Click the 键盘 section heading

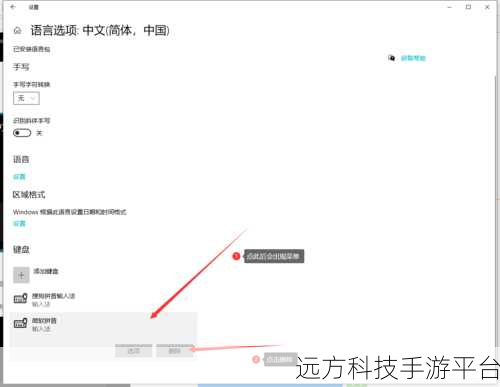click(x=21, y=249)
